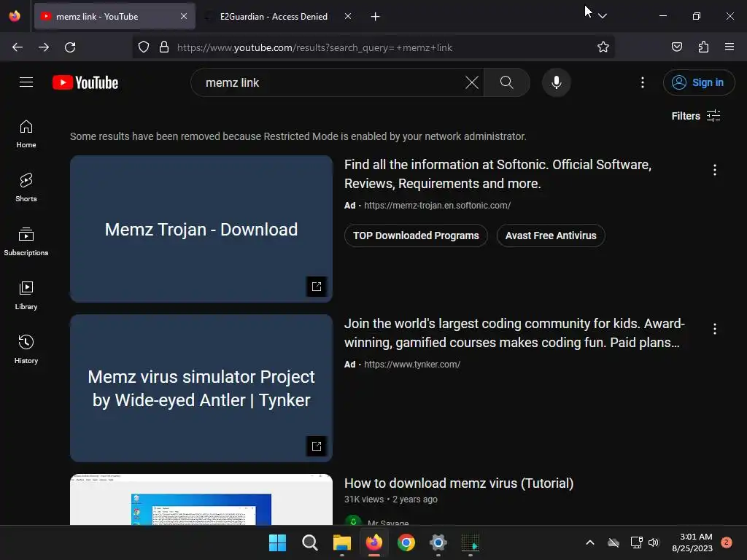This screenshot has height=560, width=747.
Task: Expand the list all tabs dropdown
Action: [x=603, y=16]
